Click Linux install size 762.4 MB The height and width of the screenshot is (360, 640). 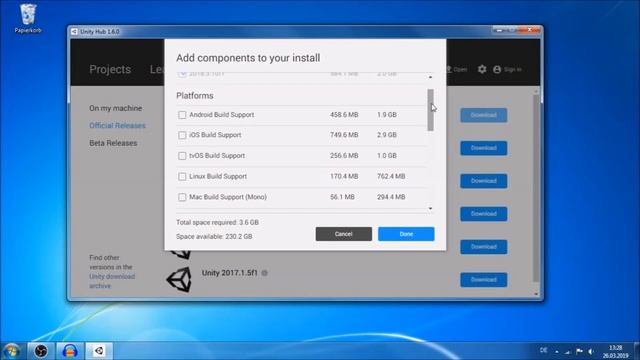[x=391, y=176]
